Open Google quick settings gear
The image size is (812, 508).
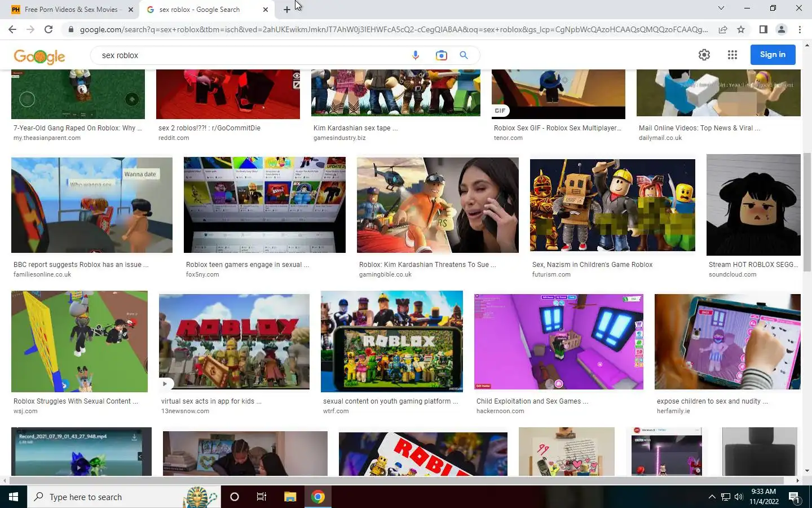click(x=704, y=55)
